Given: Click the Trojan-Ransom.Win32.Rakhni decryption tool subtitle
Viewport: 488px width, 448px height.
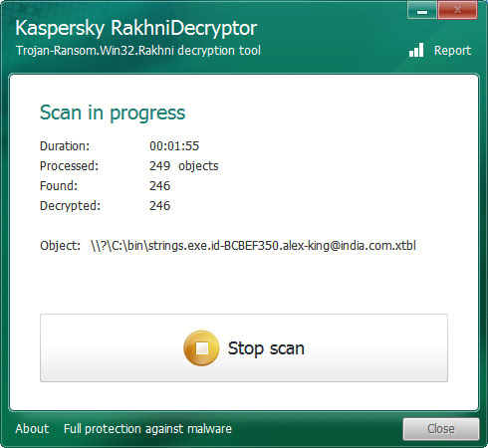Looking at the screenshot, I should tap(138, 51).
